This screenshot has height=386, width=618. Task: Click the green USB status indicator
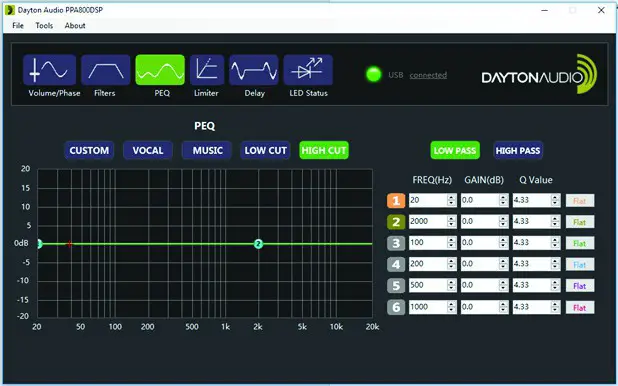coord(374,74)
